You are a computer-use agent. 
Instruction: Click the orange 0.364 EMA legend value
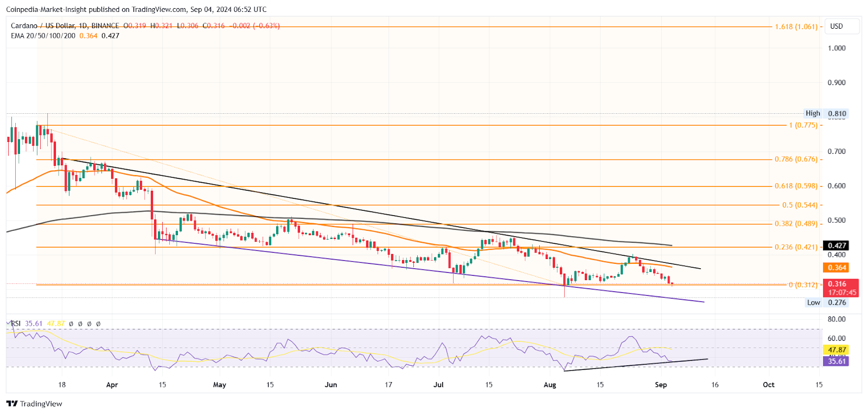coord(88,36)
